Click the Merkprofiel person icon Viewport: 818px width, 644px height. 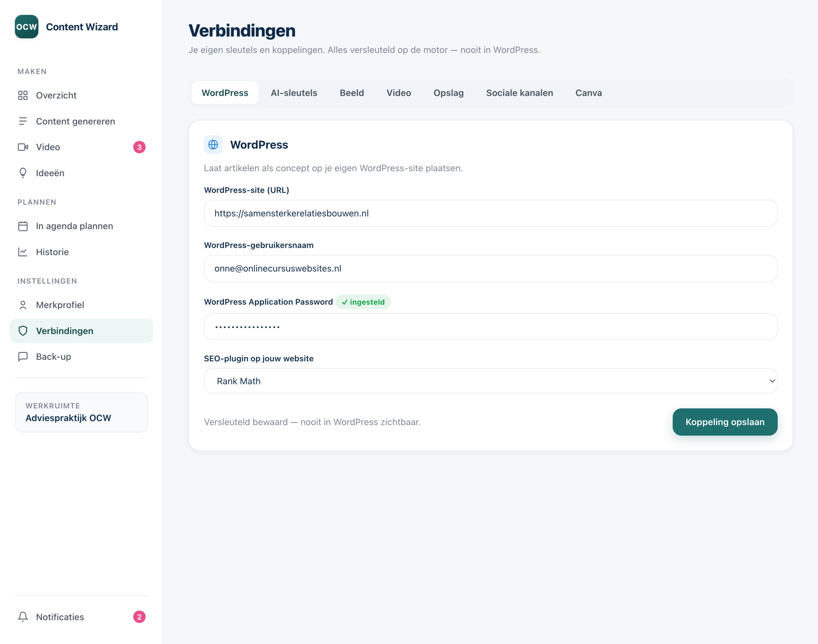(x=23, y=305)
